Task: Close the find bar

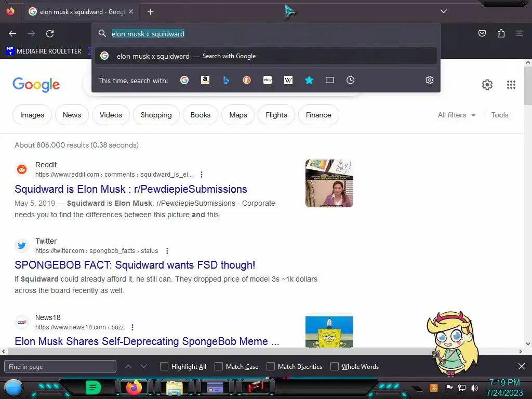Action: click(522, 366)
